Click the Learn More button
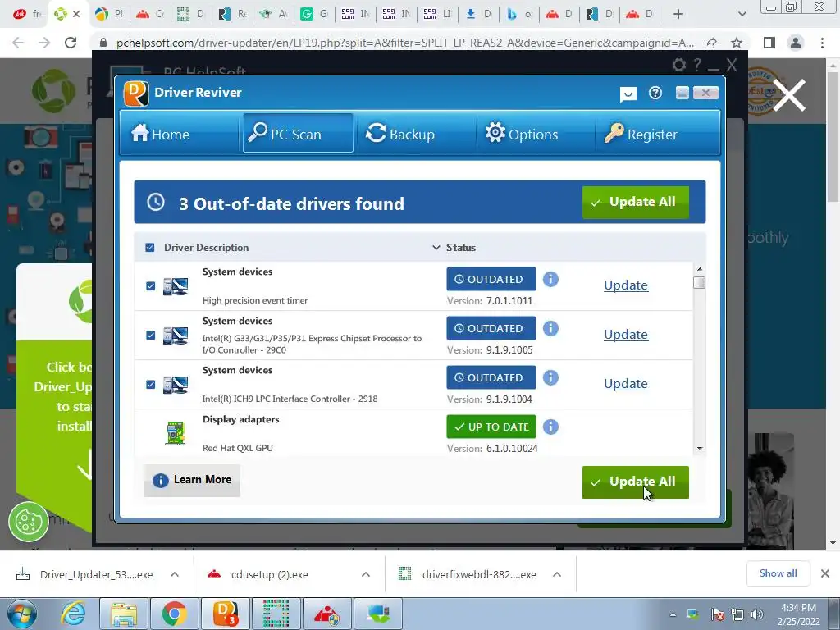 (192, 480)
